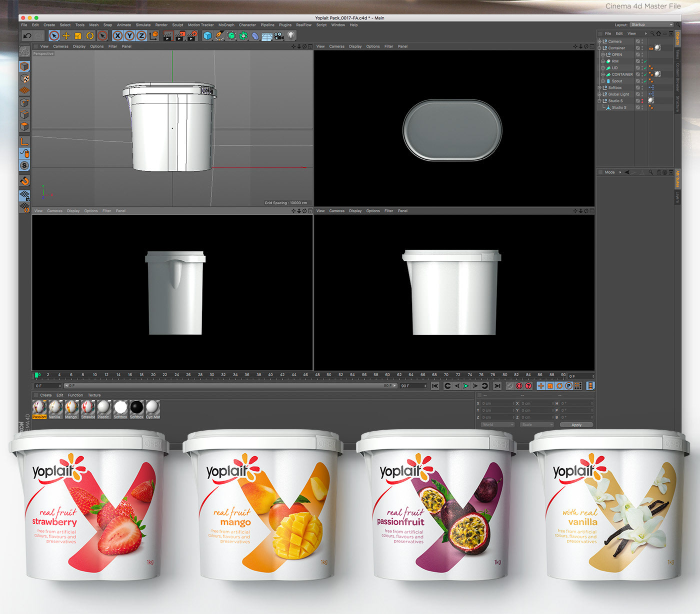700x614 pixels.
Task: Go to end of timeline
Action: (x=497, y=386)
